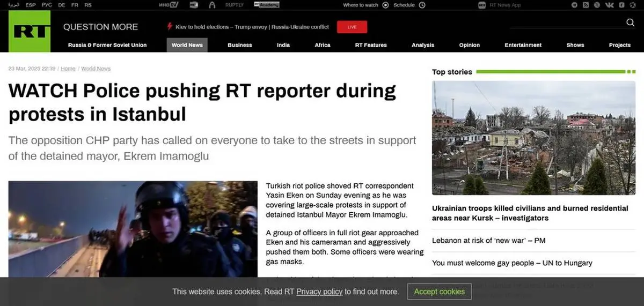Click the green RT logo

[29, 31]
